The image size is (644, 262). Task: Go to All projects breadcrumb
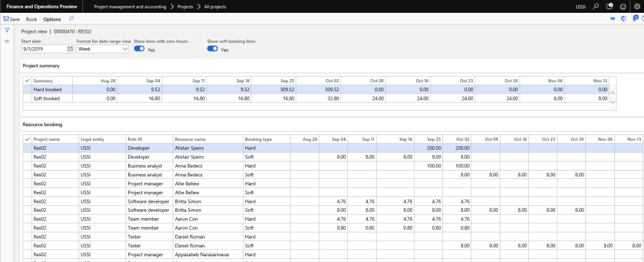coord(214,6)
